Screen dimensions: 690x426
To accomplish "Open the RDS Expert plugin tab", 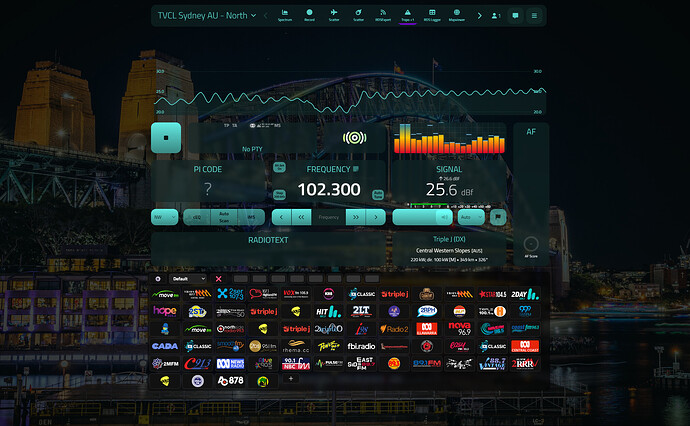I will pos(383,15).
